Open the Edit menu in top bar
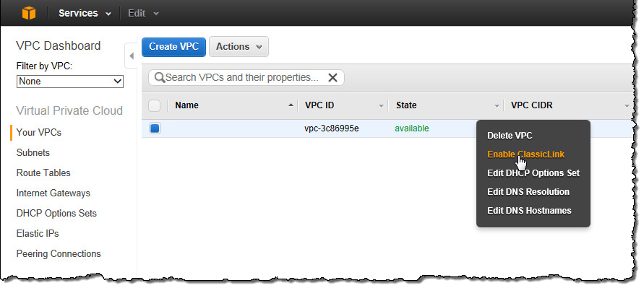Viewport: 644px width, 288px height. (143, 13)
